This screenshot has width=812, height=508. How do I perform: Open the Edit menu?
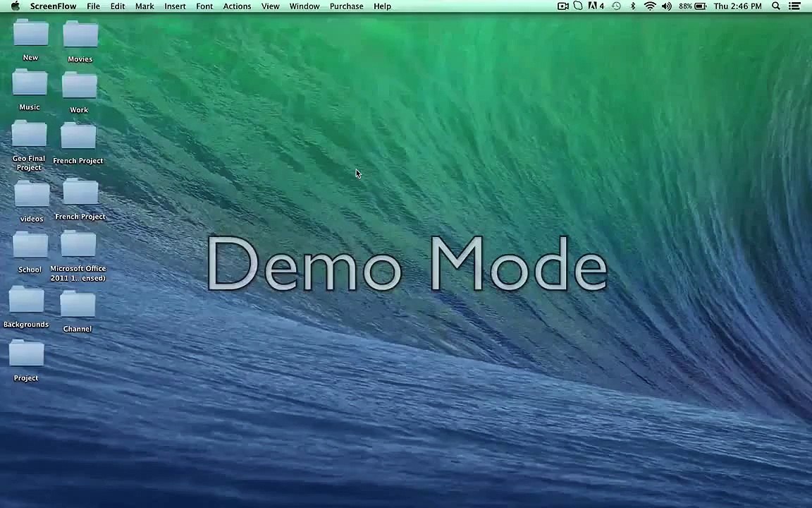pyautogui.click(x=118, y=6)
